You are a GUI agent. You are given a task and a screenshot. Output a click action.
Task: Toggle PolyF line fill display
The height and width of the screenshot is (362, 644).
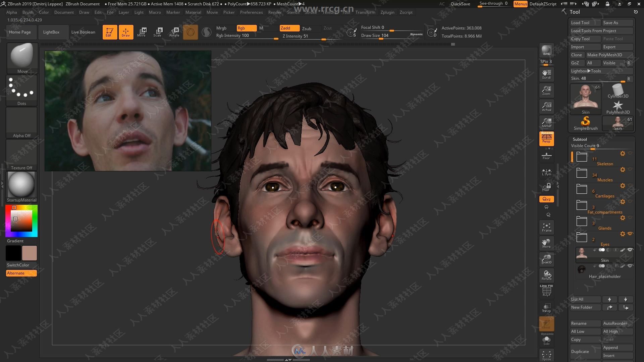click(x=546, y=291)
